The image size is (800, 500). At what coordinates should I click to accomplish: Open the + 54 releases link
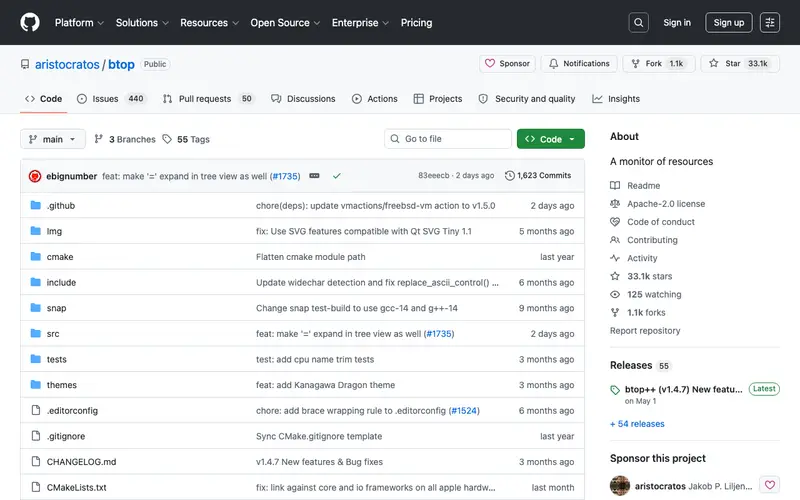tap(637, 424)
